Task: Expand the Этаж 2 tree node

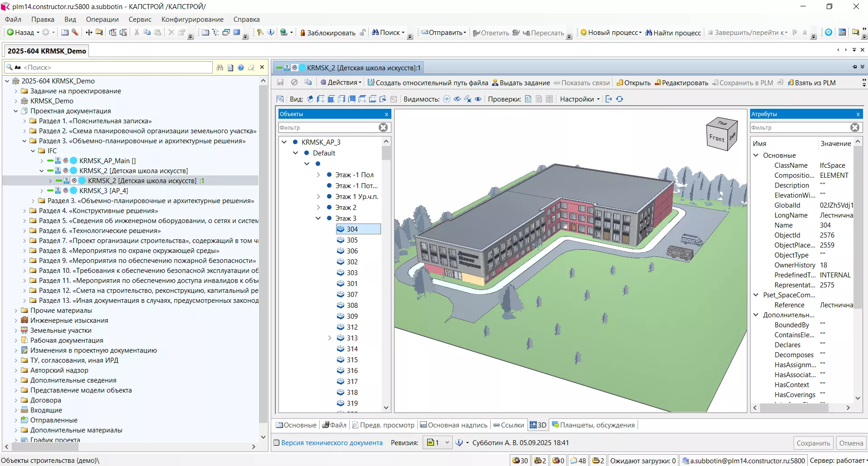Action: click(x=318, y=208)
